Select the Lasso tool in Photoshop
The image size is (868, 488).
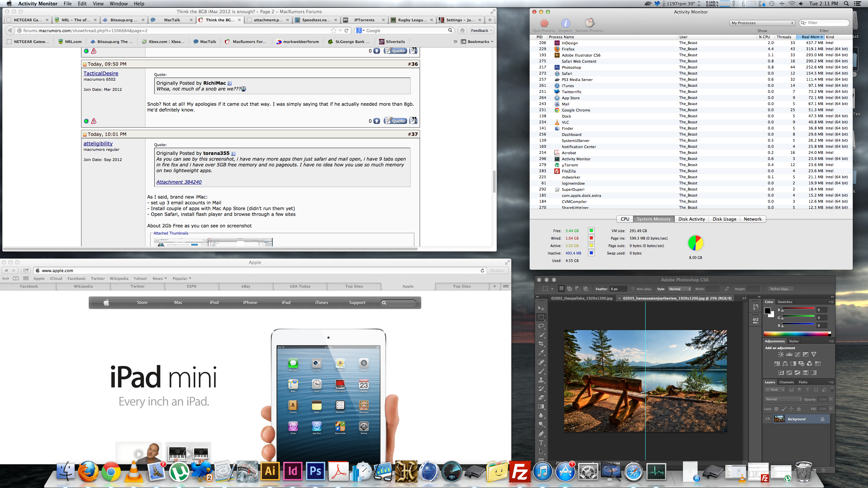point(541,326)
